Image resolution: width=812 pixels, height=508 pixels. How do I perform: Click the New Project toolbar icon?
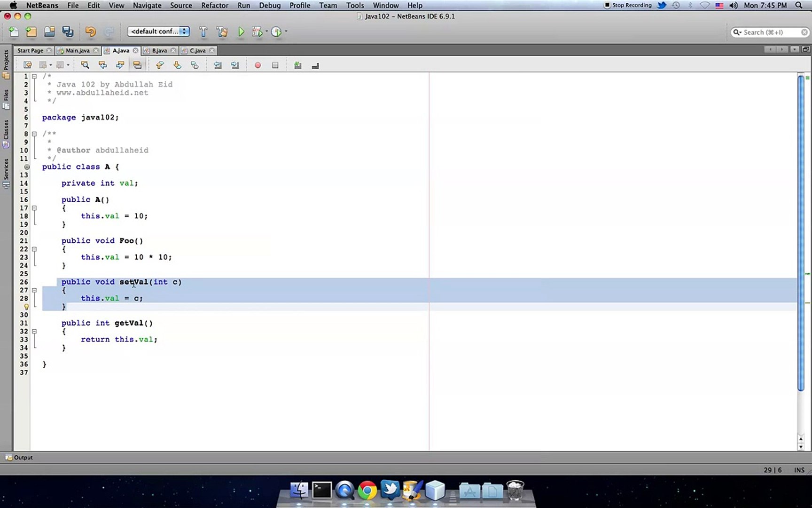(31, 32)
